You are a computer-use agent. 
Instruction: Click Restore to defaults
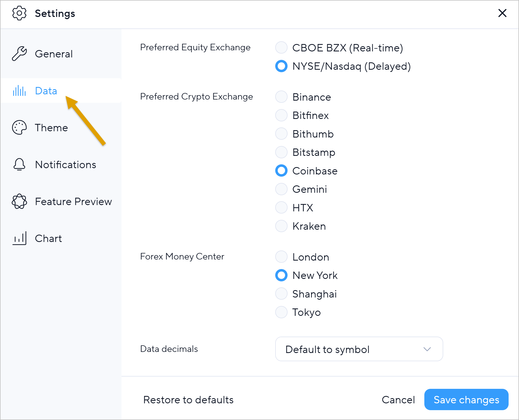tap(188, 400)
